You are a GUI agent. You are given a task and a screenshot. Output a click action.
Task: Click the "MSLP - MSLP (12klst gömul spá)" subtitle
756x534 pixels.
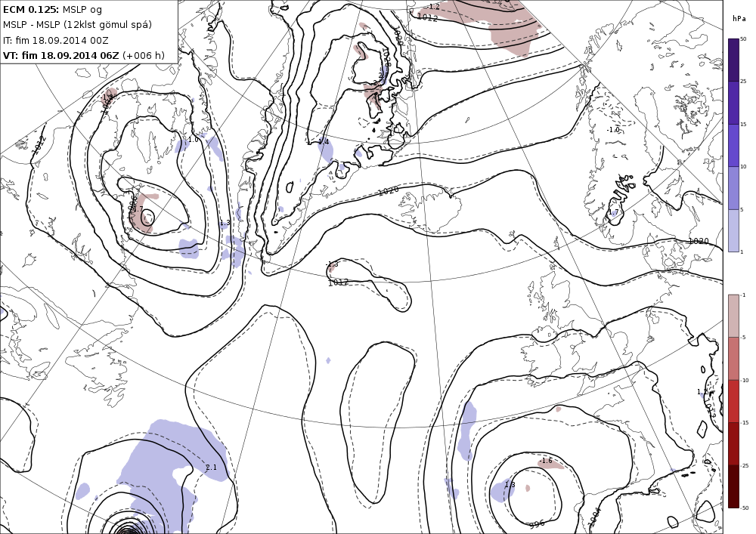[77, 25]
